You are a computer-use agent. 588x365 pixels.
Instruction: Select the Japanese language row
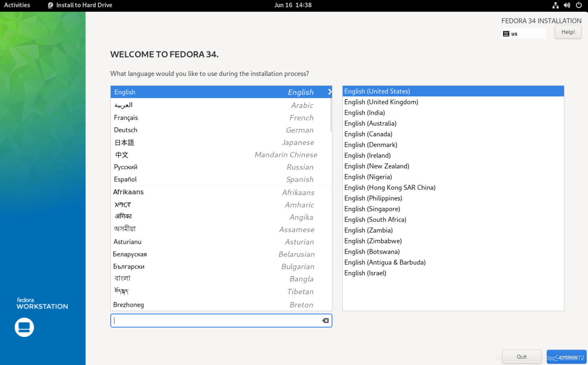[x=221, y=142]
